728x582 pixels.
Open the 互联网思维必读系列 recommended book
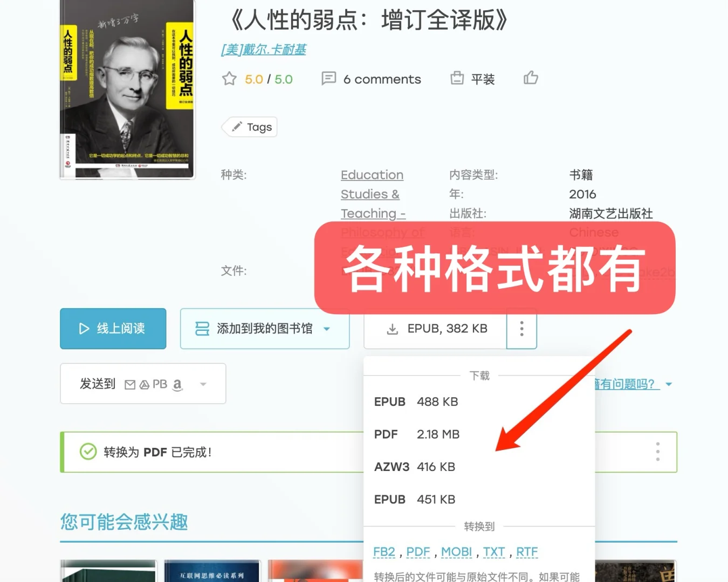point(212,571)
